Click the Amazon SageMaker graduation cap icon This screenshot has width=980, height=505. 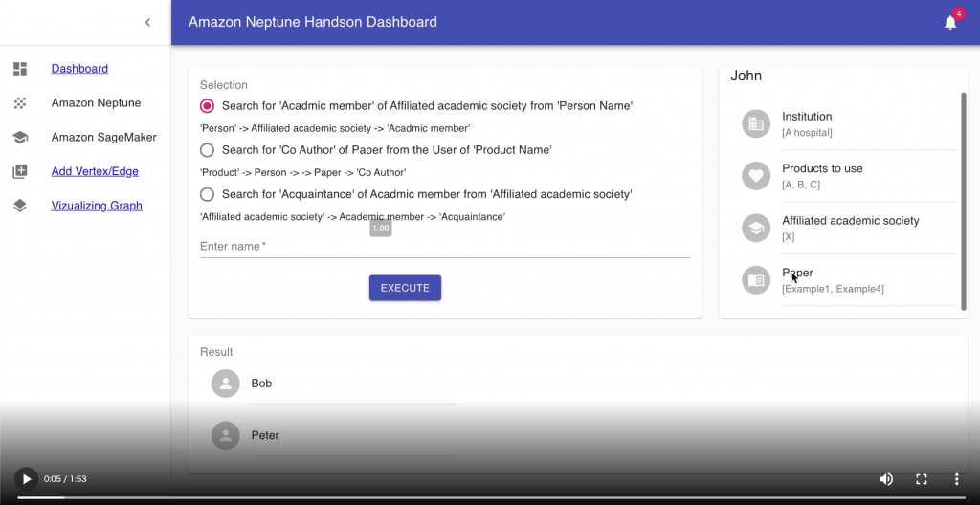click(20, 138)
